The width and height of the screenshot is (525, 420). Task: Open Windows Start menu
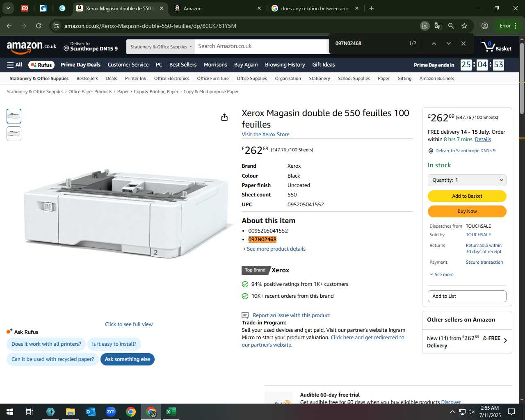click(10, 412)
